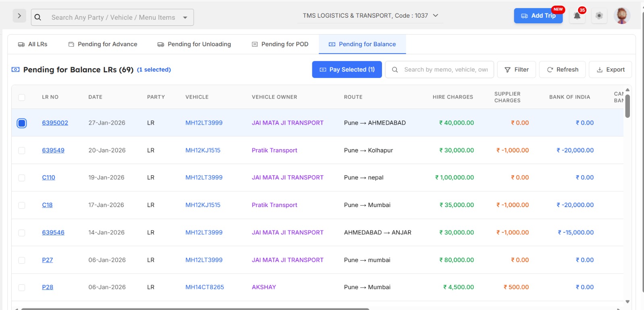Image resolution: width=644 pixels, height=310 pixels.
Task: Click the search magnifier icon in top bar
Action: point(38,17)
